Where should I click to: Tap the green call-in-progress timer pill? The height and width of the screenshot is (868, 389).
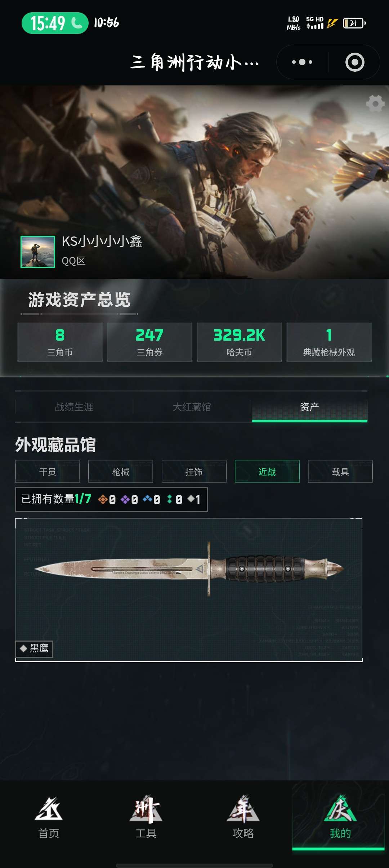[55, 23]
